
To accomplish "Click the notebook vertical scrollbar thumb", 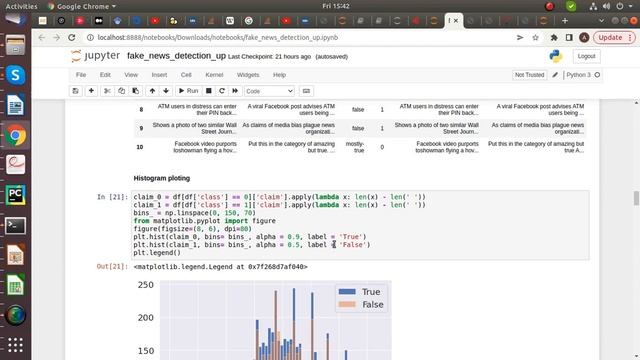I will point(636,198).
